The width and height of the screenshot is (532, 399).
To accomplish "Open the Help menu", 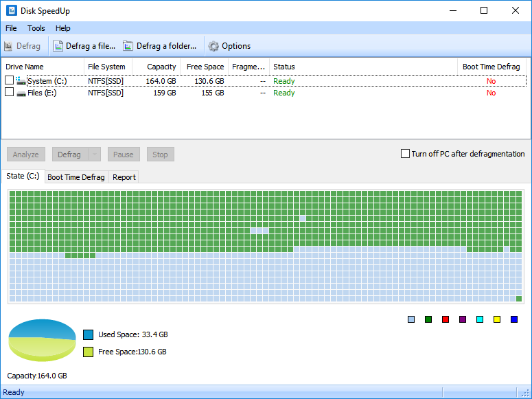I will click(x=62, y=28).
